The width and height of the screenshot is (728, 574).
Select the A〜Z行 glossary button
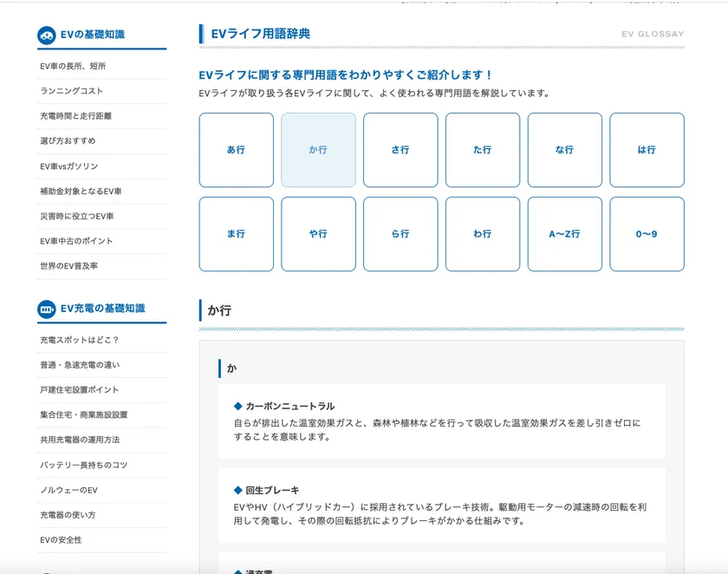click(x=564, y=234)
